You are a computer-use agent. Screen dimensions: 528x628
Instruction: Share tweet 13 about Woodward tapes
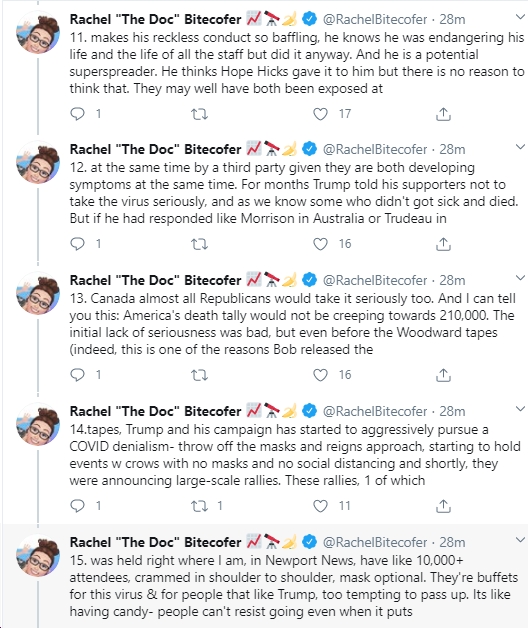tap(443, 375)
